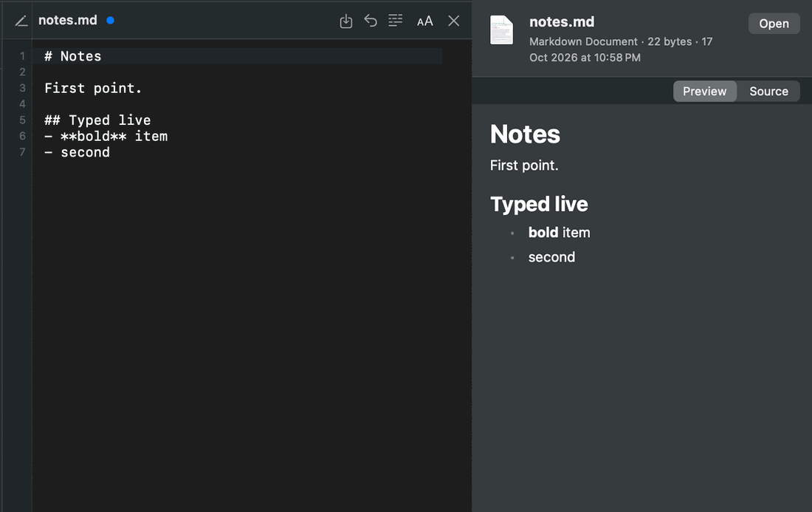
Task: Open the AA font size control
Action: [x=425, y=21]
